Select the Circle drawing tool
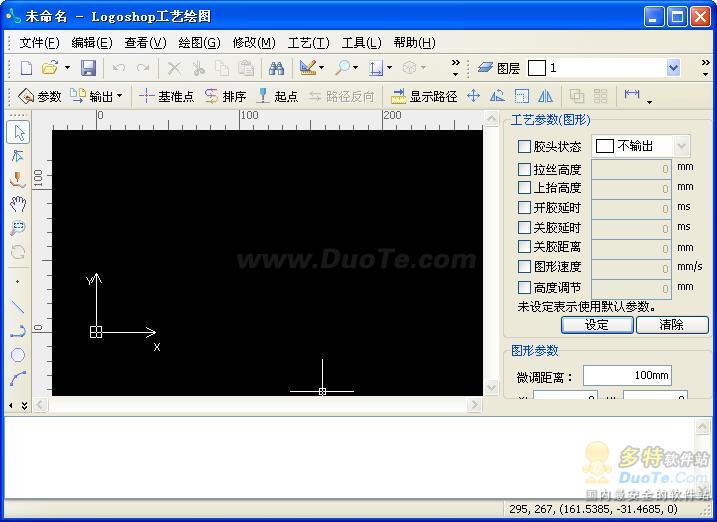The width and height of the screenshot is (717, 522). point(18,355)
